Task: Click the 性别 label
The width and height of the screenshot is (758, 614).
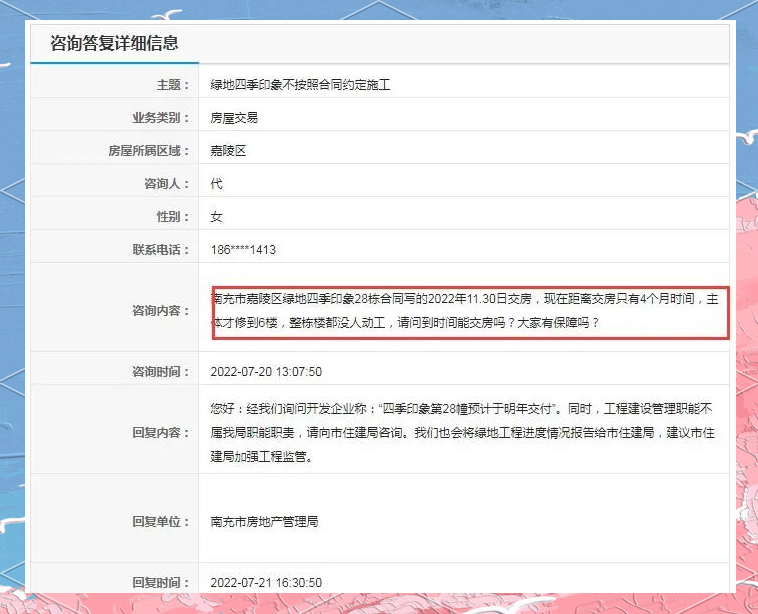Action: [173, 217]
